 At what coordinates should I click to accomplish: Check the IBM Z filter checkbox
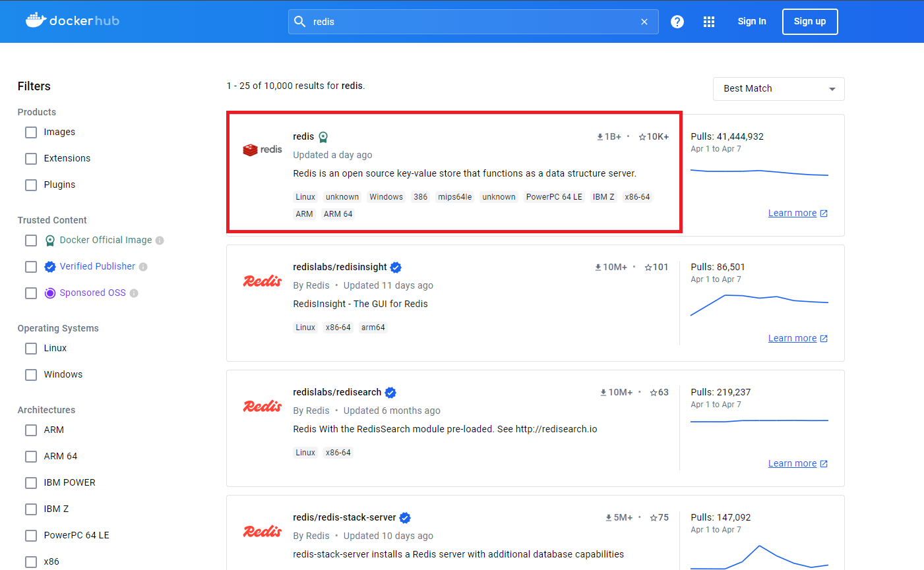pyautogui.click(x=31, y=509)
